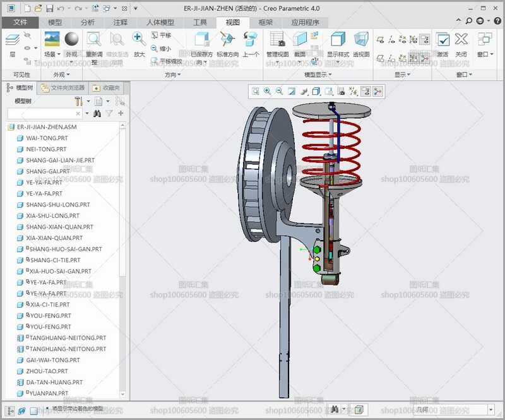
Task: Toggle the spin center display in graphics toolbar
Action: (x=377, y=91)
